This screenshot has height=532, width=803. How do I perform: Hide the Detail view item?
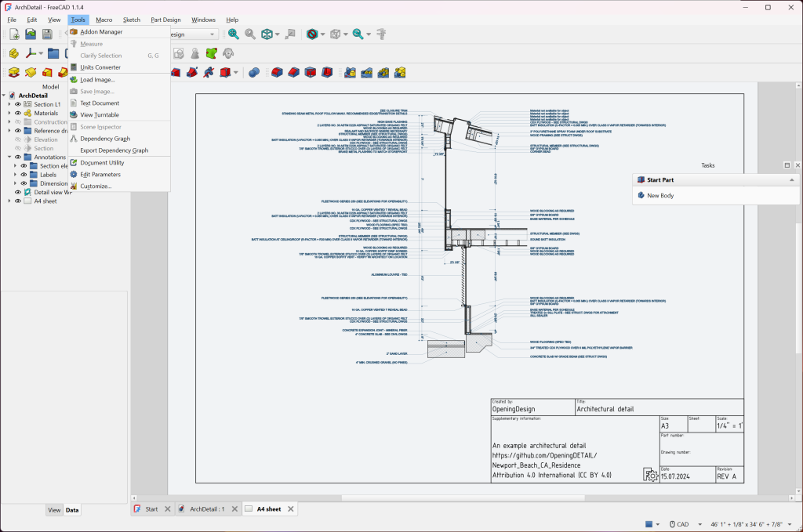click(x=18, y=192)
